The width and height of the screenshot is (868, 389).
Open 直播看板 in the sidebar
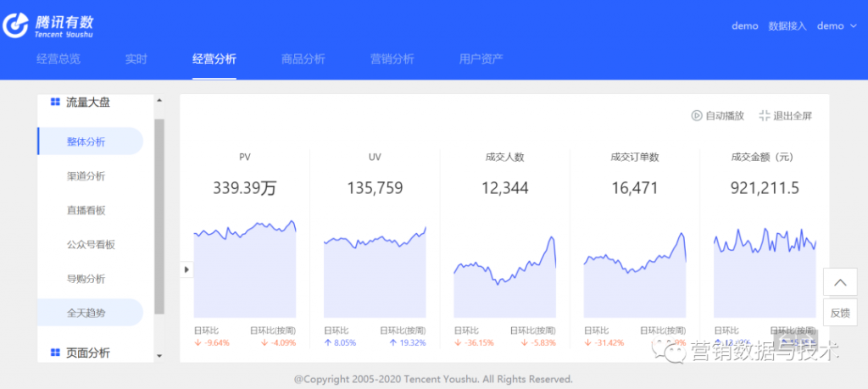coord(86,210)
